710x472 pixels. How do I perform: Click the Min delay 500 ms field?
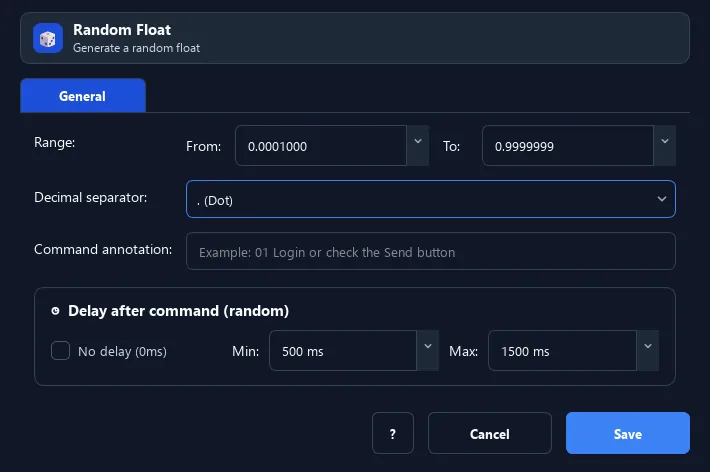[x=343, y=351]
